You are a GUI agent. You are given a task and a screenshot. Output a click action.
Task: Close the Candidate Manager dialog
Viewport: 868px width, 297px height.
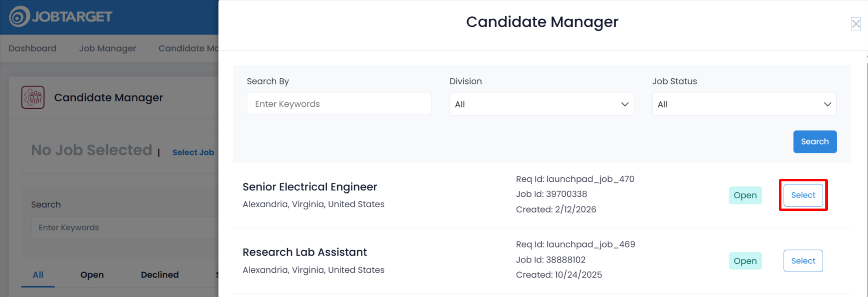pyautogui.click(x=856, y=24)
